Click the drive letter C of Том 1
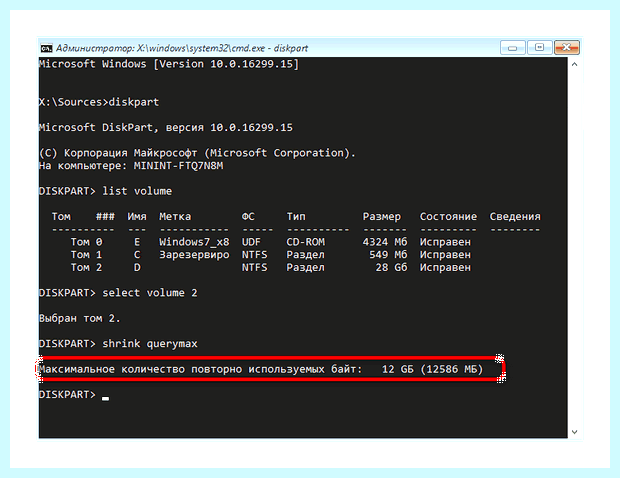 (137, 255)
